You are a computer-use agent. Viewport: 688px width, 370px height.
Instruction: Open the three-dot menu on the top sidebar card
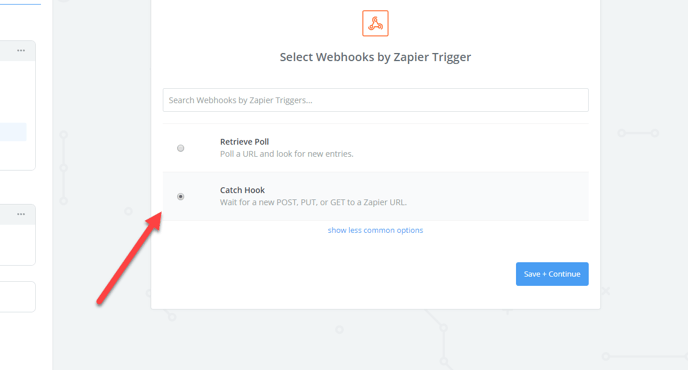[x=21, y=50]
